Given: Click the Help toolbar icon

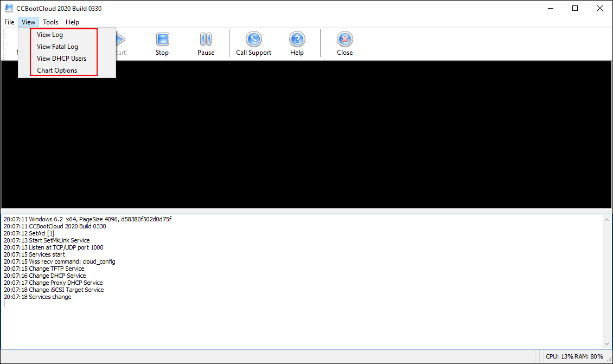Looking at the screenshot, I should click(297, 43).
